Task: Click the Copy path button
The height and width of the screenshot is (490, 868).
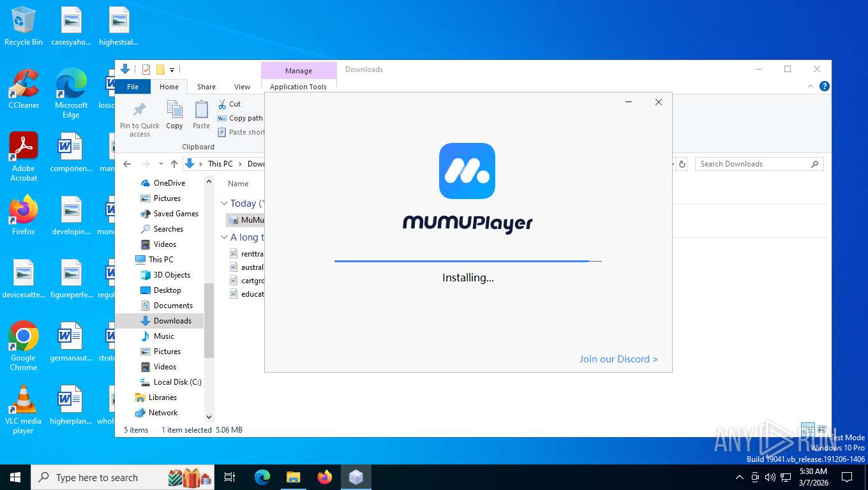Action: [240, 118]
